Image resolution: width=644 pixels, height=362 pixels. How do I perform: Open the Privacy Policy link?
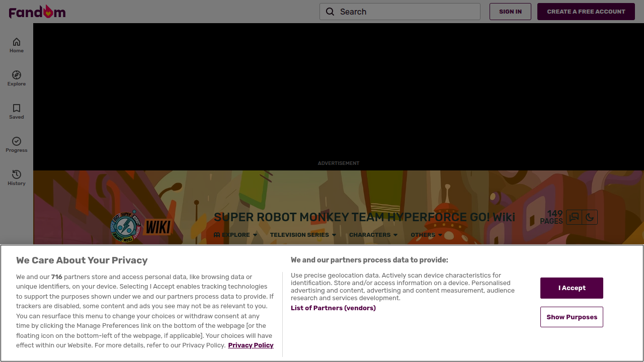[x=251, y=345]
